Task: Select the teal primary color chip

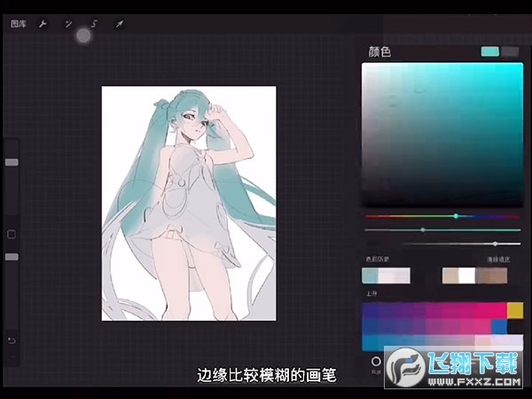Action: click(x=490, y=51)
